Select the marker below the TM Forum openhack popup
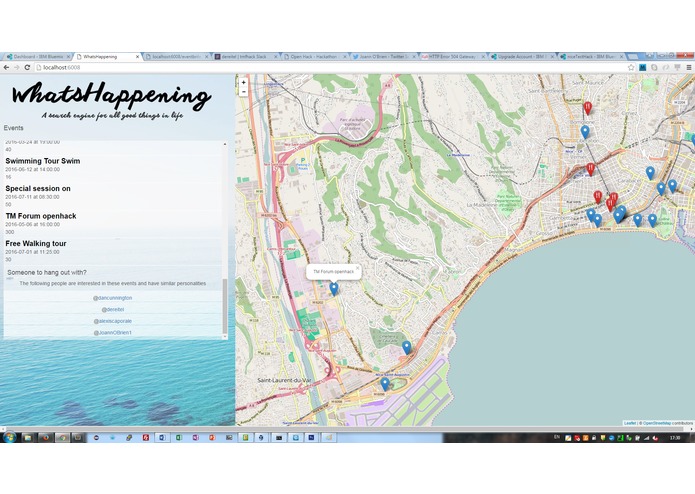Image resolution: width=695 pixels, height=494 pixels. click(334, 289)
